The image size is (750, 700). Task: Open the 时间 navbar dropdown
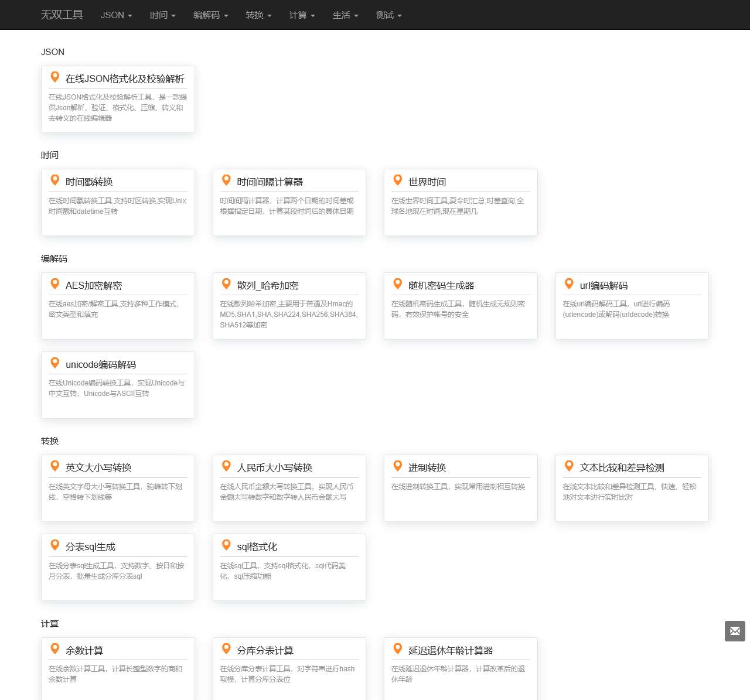click(163, 15)
